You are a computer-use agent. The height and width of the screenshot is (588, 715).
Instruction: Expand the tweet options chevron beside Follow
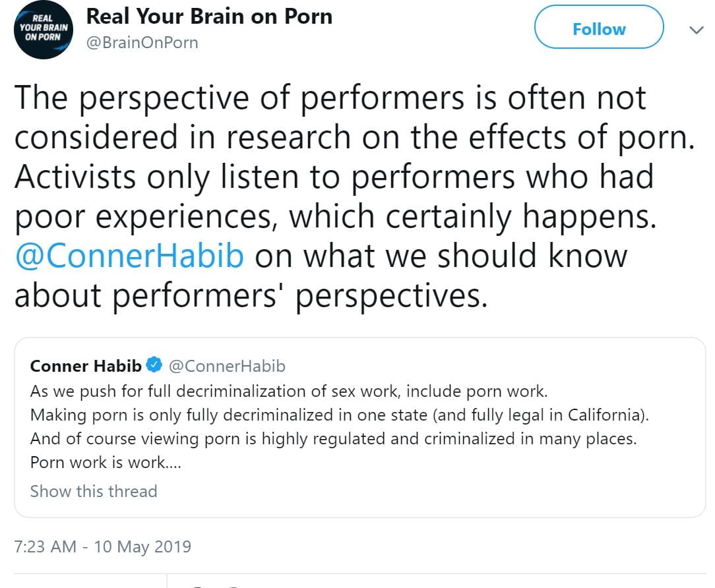696,30
